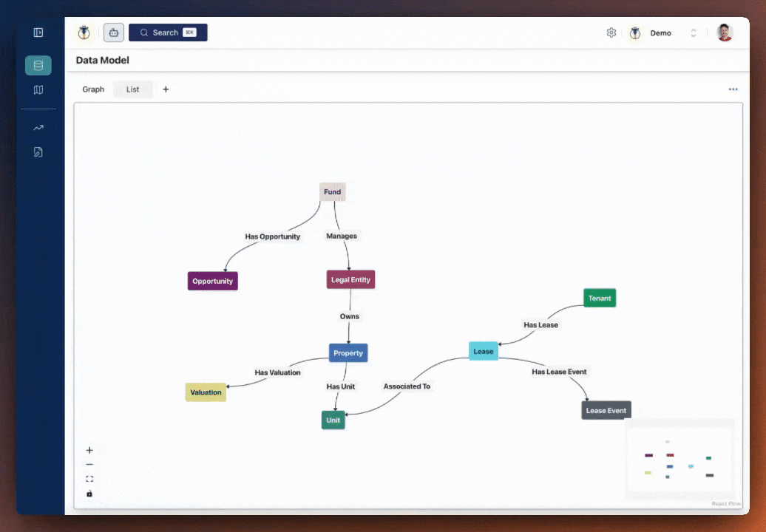Select the map icon in the sidebar
The image size is (766, 532).
38,89
